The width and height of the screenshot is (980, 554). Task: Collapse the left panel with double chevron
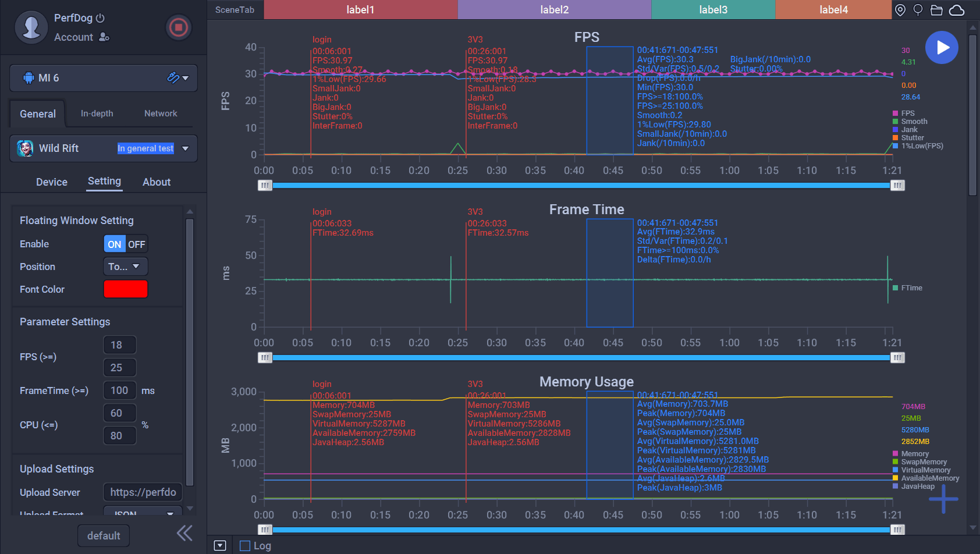[184, 533]
